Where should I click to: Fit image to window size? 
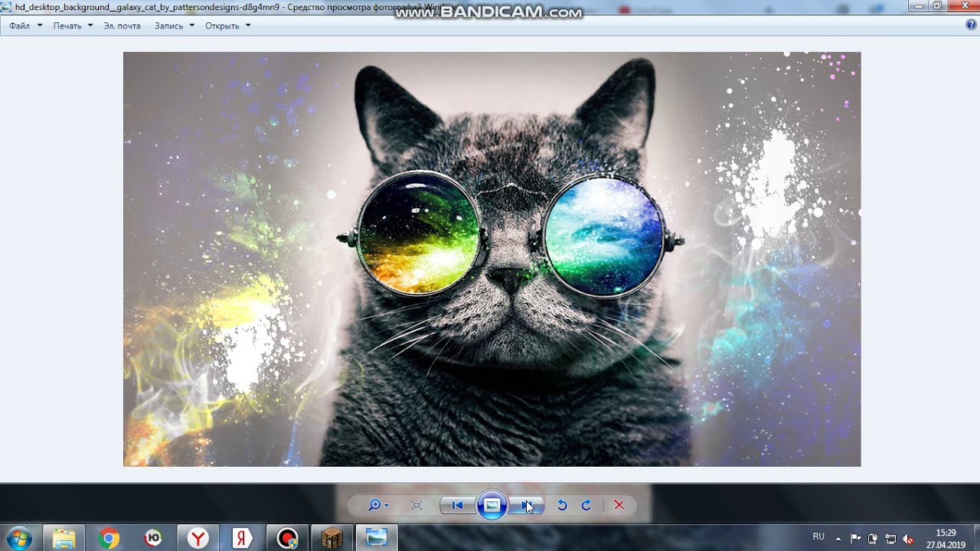click(417, 505)
